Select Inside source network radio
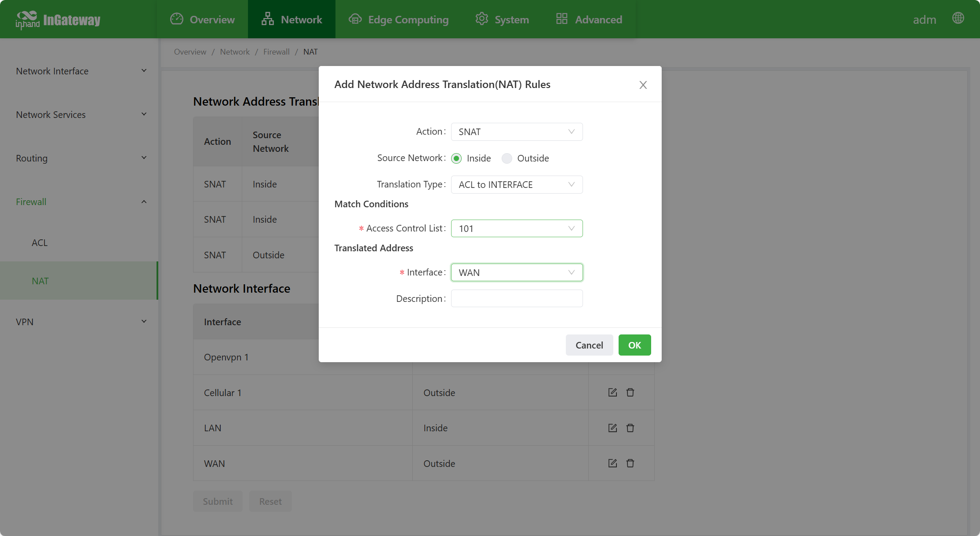The image size is (980, 536). pos(456,158)
